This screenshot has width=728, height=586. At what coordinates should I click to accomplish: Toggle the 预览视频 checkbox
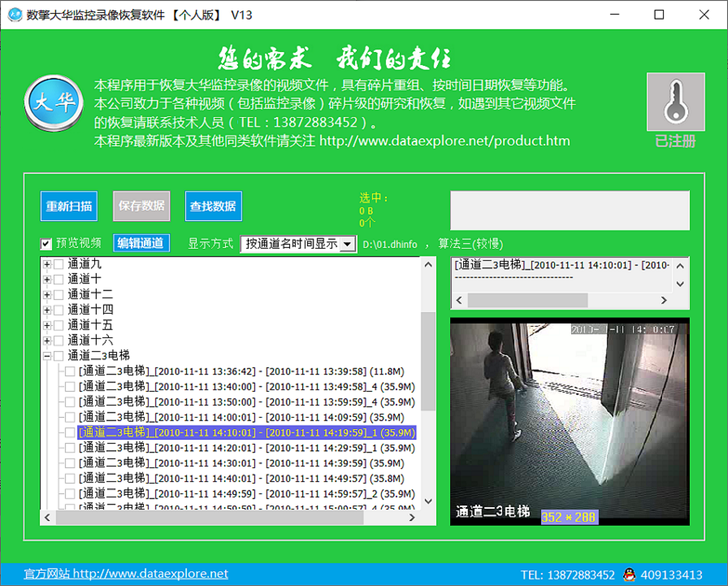[45, 243]
